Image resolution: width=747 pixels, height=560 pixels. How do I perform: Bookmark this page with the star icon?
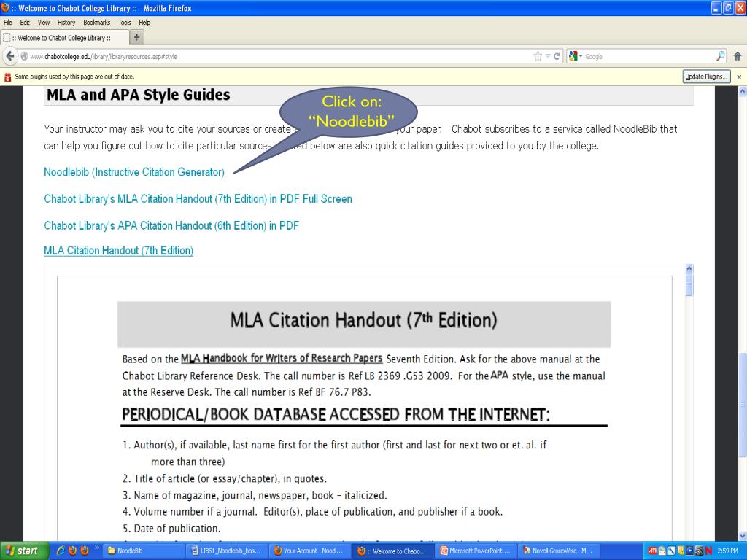coord(538,56)
